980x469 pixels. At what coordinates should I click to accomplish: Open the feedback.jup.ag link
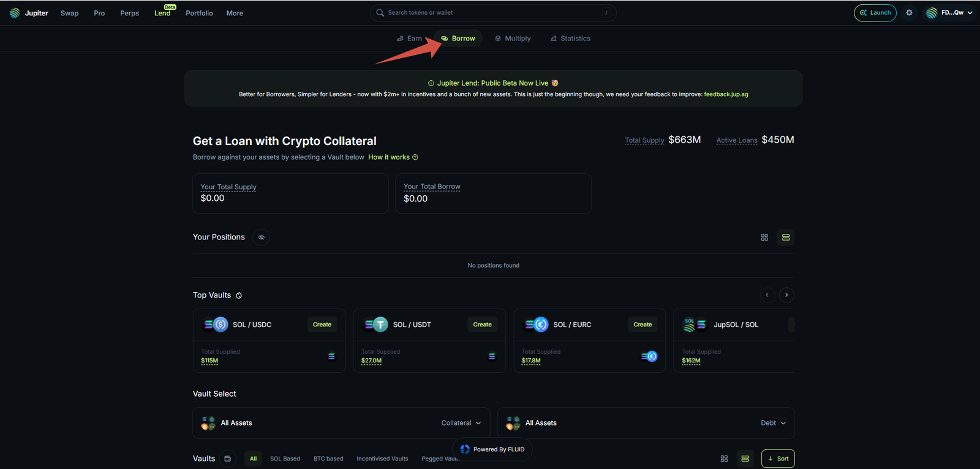click(x=726, y=94)
